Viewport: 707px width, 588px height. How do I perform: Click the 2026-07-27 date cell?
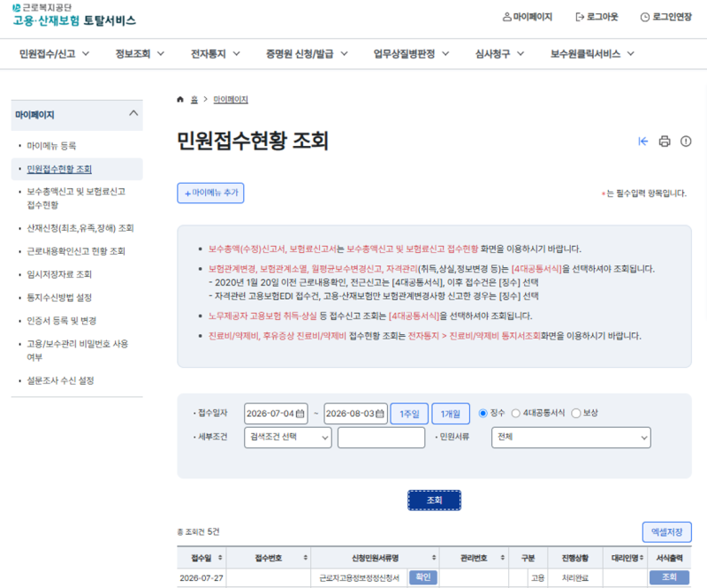tap(201, 578)
